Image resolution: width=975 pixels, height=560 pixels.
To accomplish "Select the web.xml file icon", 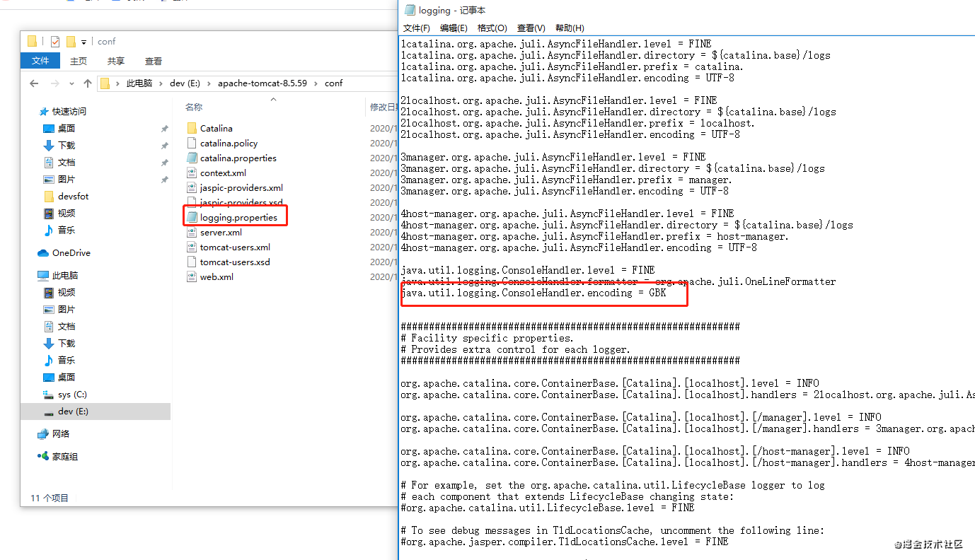I will [192, 276].
